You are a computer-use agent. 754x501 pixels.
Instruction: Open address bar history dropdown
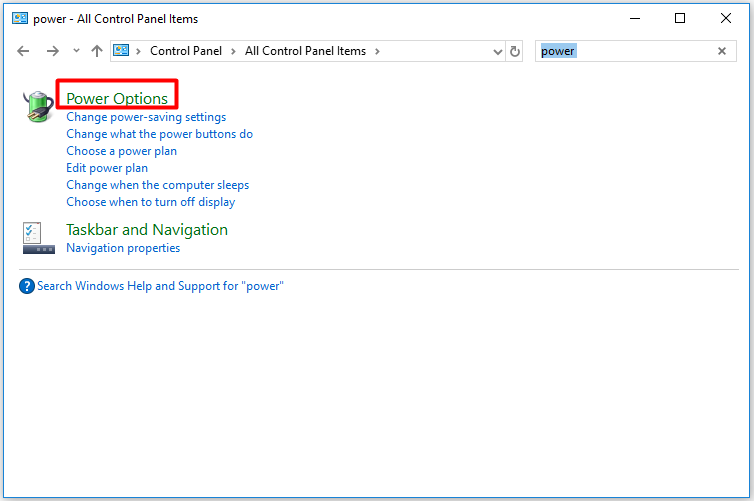pos(498,51)
